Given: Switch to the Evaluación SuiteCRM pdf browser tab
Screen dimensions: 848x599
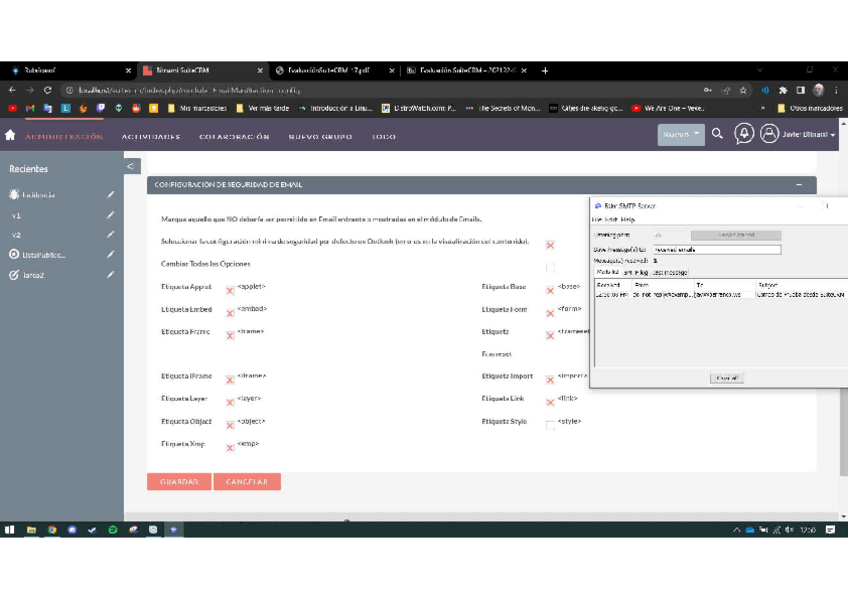Looking at the screenshot, I should click(328, 71).
